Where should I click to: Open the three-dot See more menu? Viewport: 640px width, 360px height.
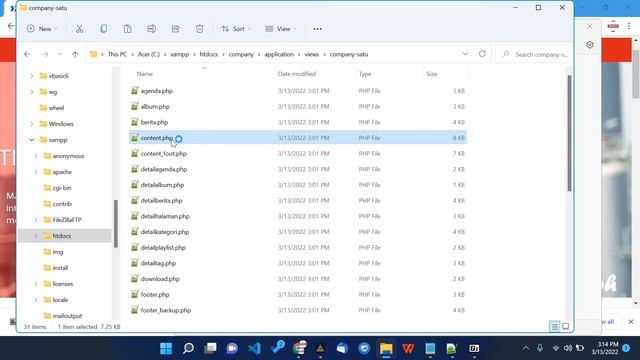(x=318, y=29)
